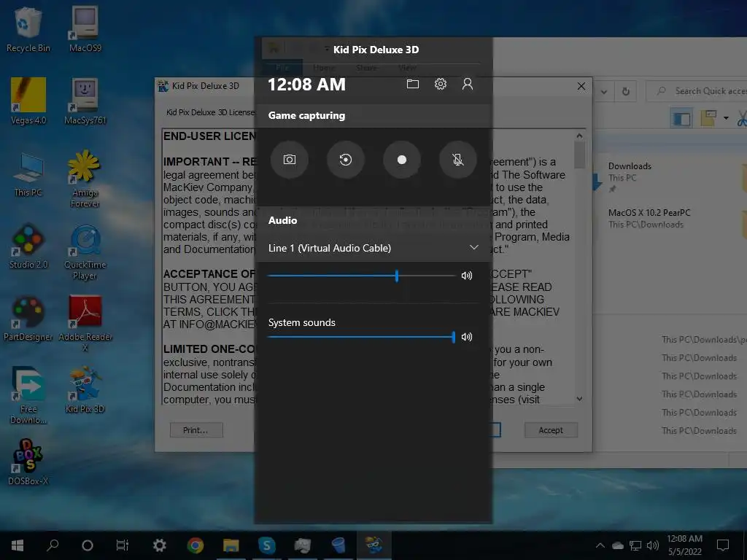Open Google Chrome from taskbar
The width and height of the screenshot is (747, 560).
point(195,545)
